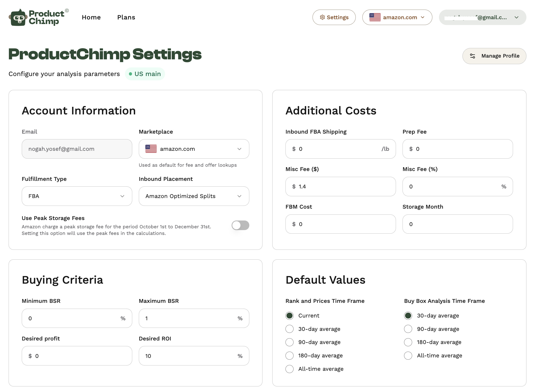The image size is (533, 392).
Task: Click the Inbound FBA Shipping field
Action: tap(341, 149)
